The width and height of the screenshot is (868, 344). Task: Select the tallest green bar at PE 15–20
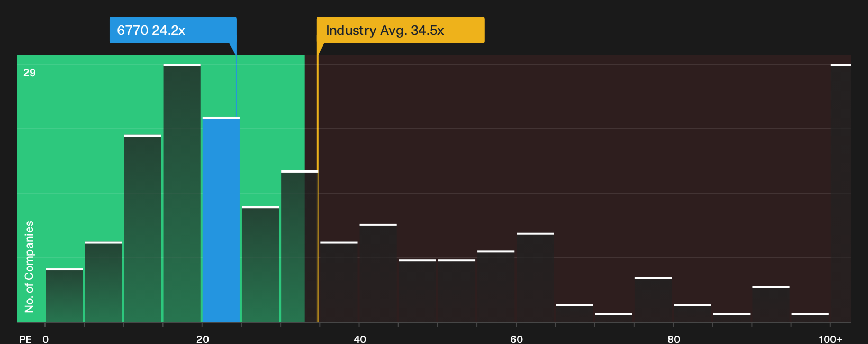click(x=182, y=193)
